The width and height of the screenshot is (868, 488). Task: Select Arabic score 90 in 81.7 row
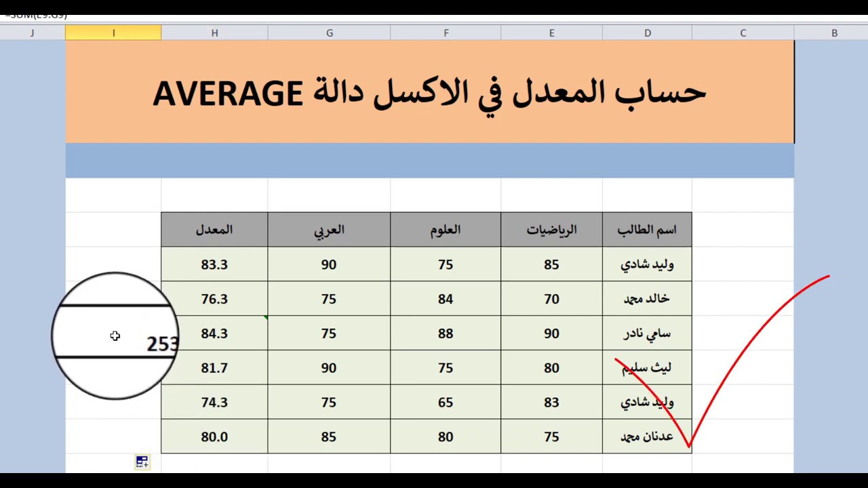tap(329, 367)
